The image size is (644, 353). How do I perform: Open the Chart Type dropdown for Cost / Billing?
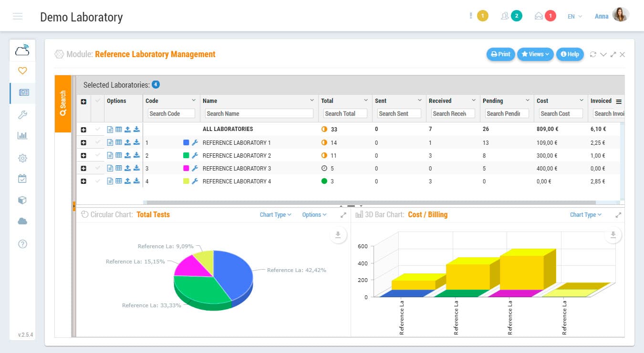point(585,215)
